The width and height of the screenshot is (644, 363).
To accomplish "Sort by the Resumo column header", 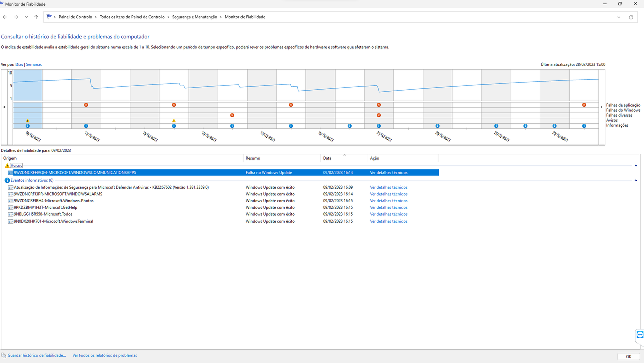I will (x=282, y=158).
